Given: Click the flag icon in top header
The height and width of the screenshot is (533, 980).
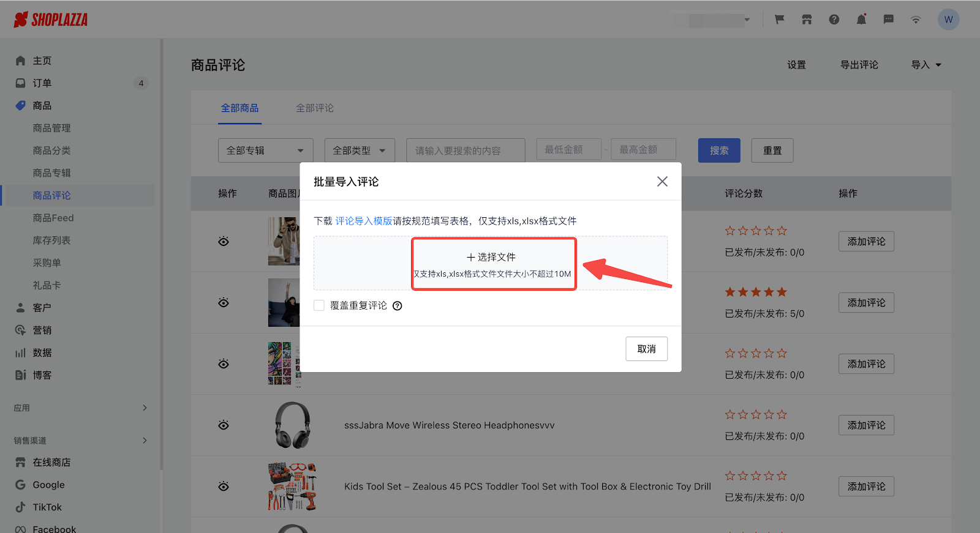Looking at the screenshot, I should pos(779,20).
